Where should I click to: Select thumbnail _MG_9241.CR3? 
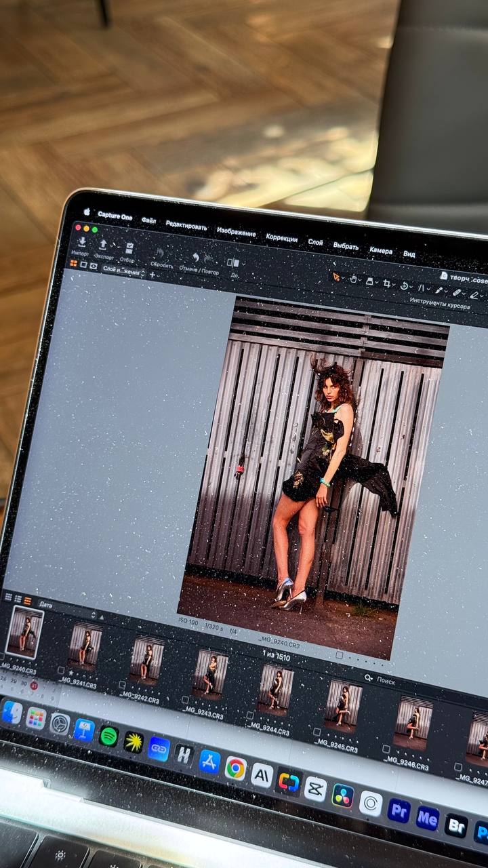tap(86, 646)
